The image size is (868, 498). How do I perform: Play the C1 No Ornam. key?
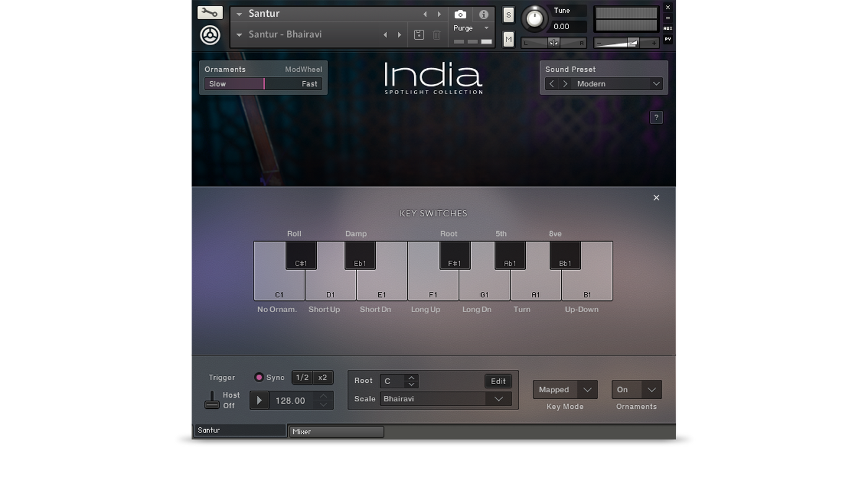[x=279, y=286]
